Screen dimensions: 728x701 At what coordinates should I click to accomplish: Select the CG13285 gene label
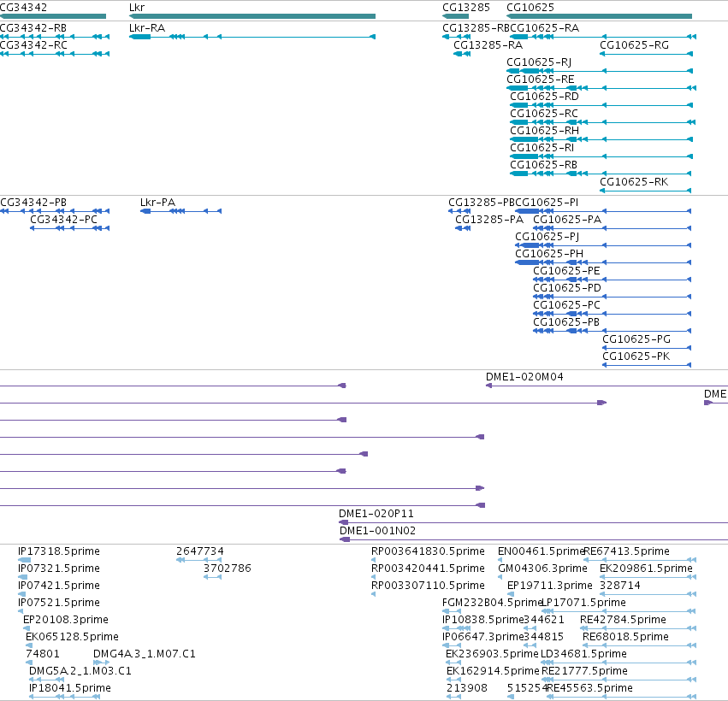coord(465,8)
